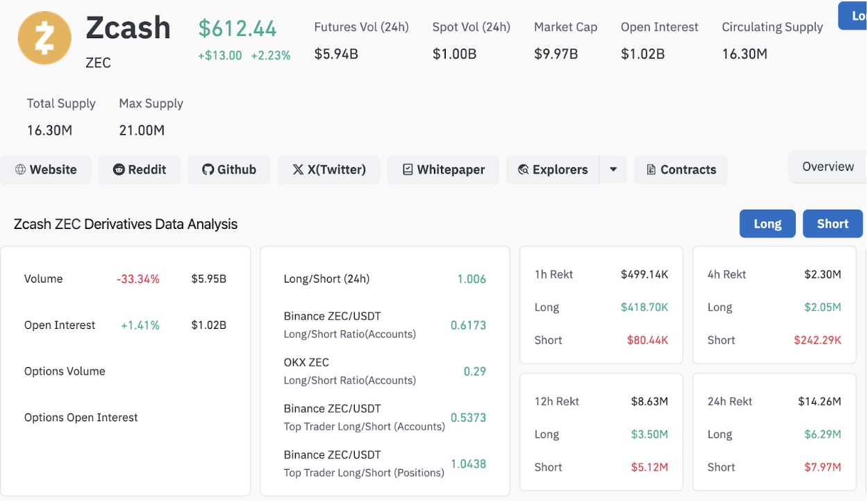Click the Zcash coin logo
The image size is (868, 501).
click(44, 37)
